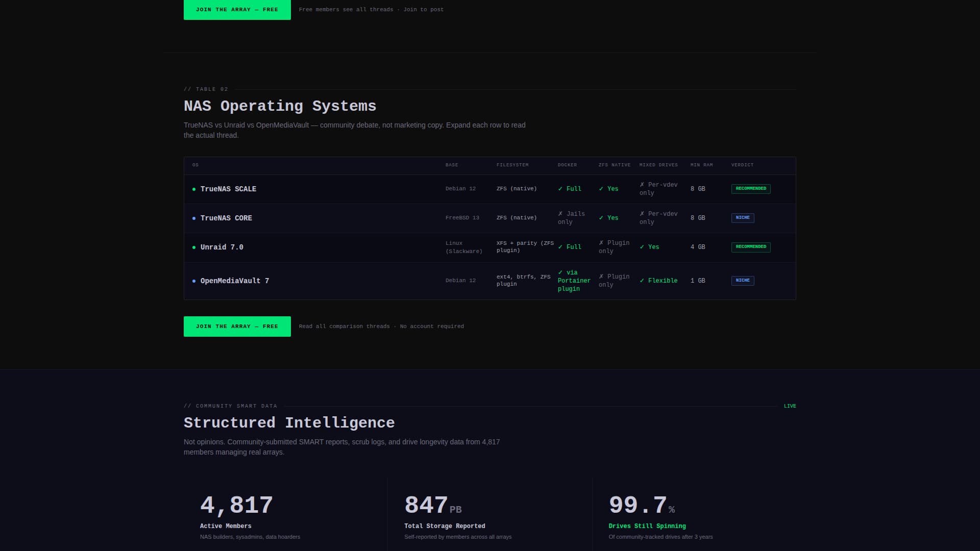Image resolution: width=980 pixels, height=551 pixels.
Task: Click the BASE column header
Action: (x=452, y=165)
